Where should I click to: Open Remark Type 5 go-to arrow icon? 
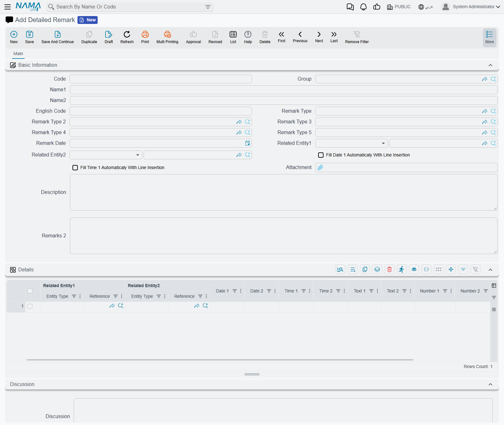485,133
